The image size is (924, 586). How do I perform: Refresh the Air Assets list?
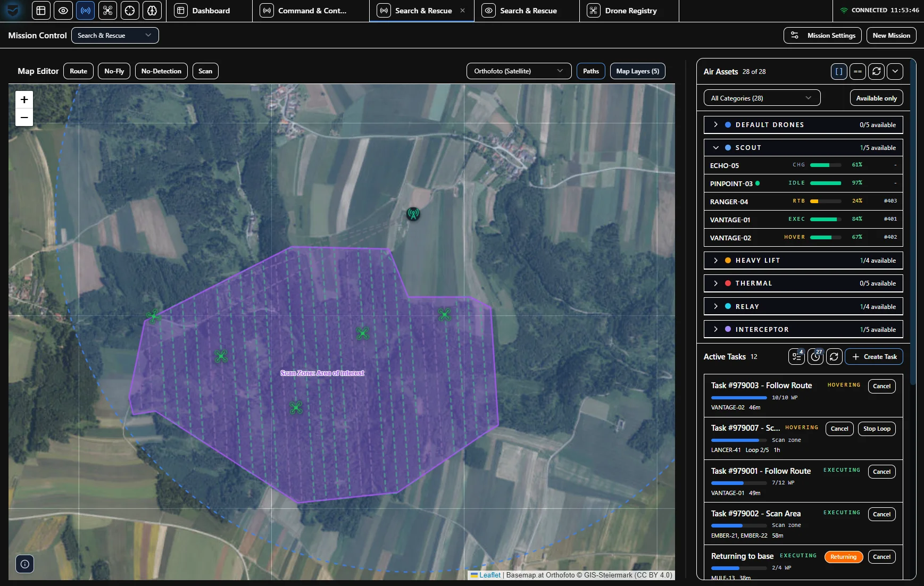(877, 71)
